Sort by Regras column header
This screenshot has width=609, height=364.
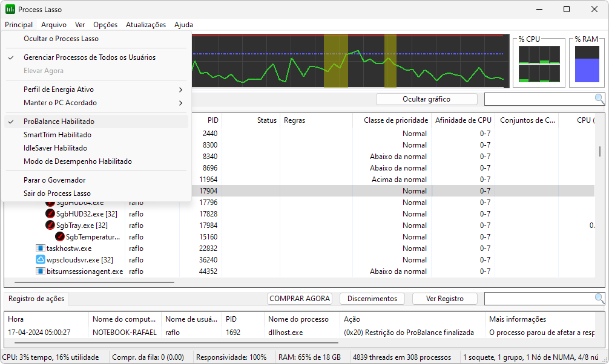click(316, 120)
